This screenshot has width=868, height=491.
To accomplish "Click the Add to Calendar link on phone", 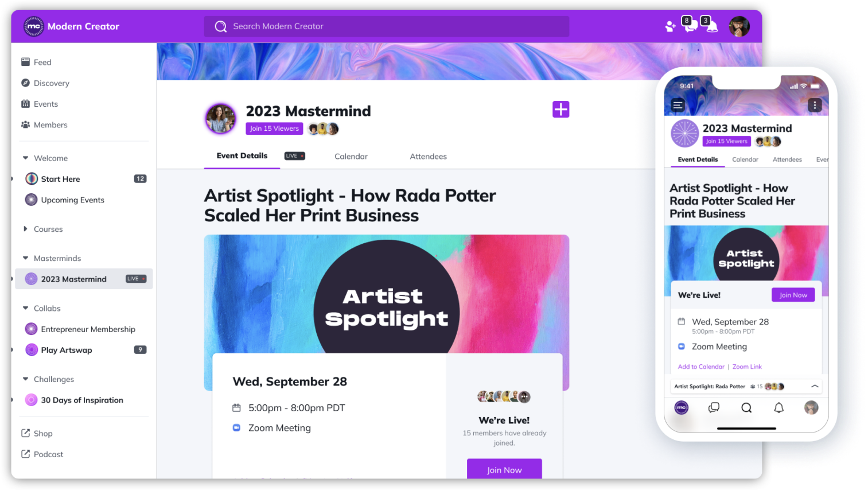I will [701, 367].
